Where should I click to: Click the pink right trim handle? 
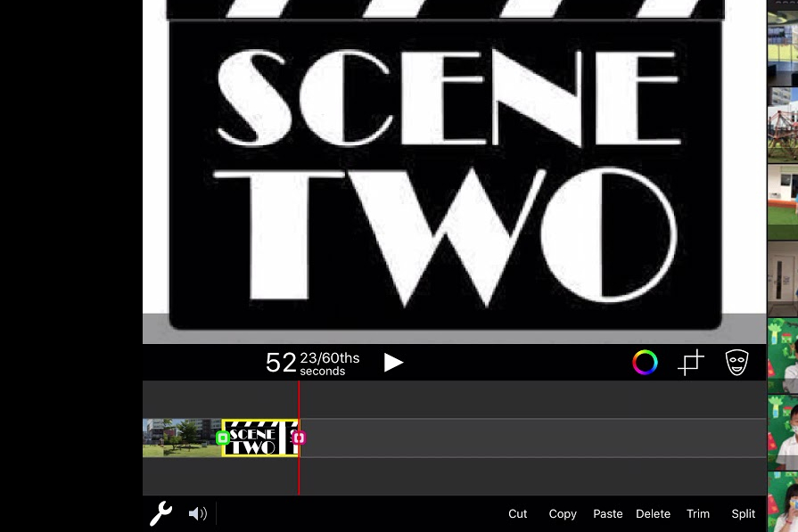tap(299, 438)
